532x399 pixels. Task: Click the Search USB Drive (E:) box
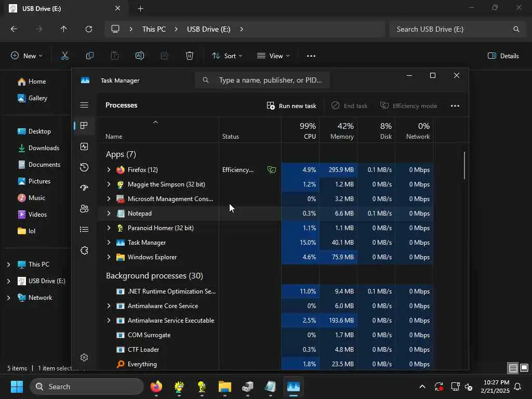pos(457,29)
